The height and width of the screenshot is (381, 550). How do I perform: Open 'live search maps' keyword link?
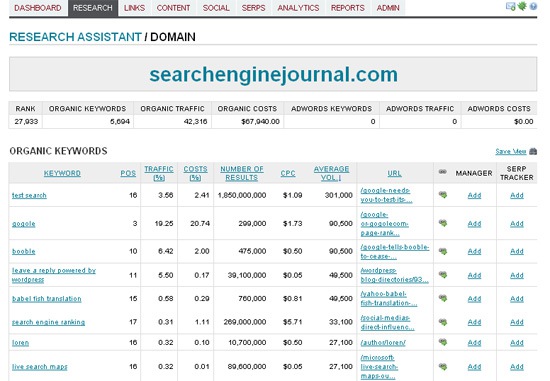coord(40,367)
